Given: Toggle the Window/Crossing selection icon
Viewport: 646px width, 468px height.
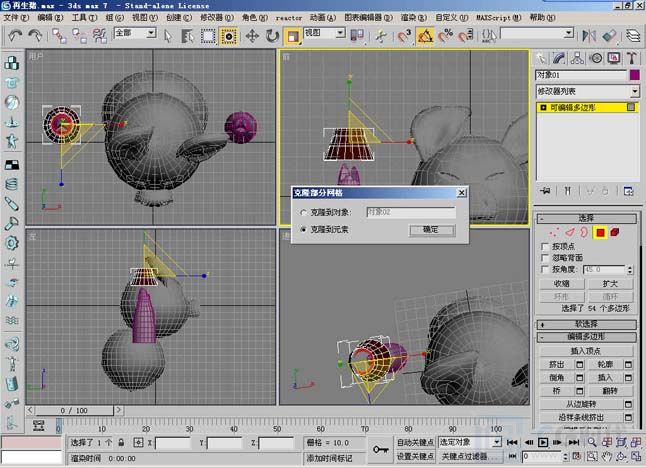Looking at the screenshot, I should coord(228,36).
